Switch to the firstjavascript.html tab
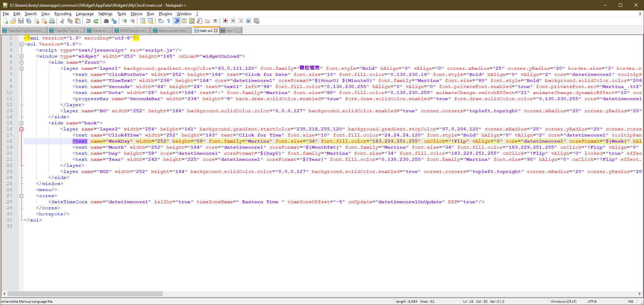The width and height of the screenshot is (644, 305). click(x=172, y=31)
